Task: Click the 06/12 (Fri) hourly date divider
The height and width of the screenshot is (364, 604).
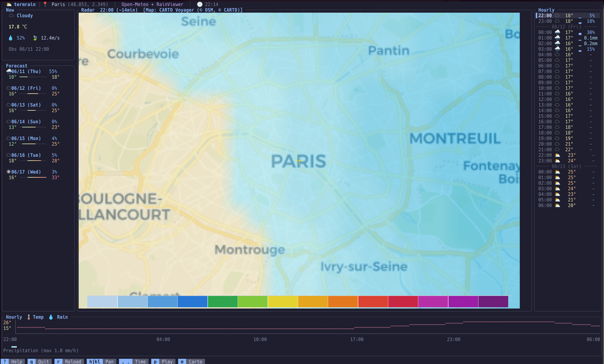Action: click(566, 27)
